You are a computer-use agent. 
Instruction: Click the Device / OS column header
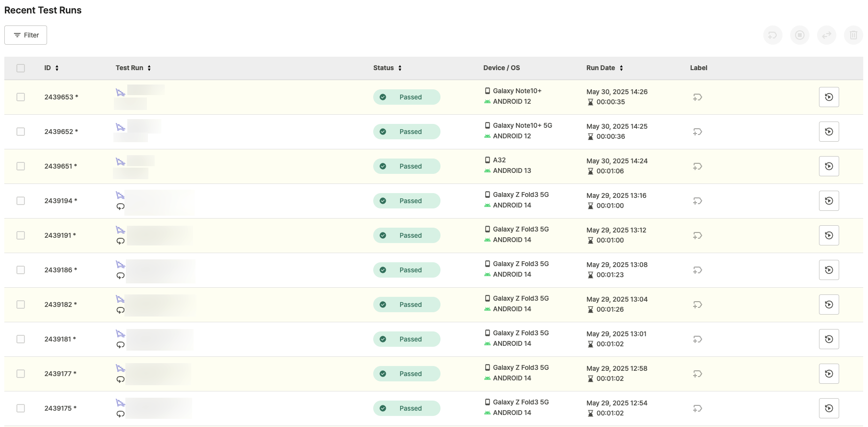[501, 68]
